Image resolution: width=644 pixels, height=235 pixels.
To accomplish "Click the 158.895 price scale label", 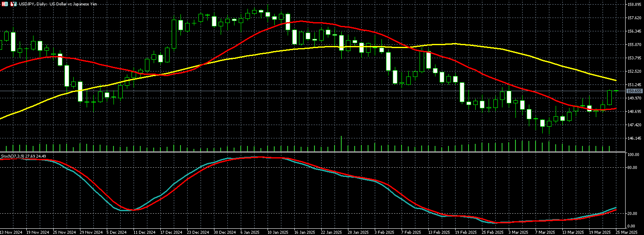I will [634, 5].
